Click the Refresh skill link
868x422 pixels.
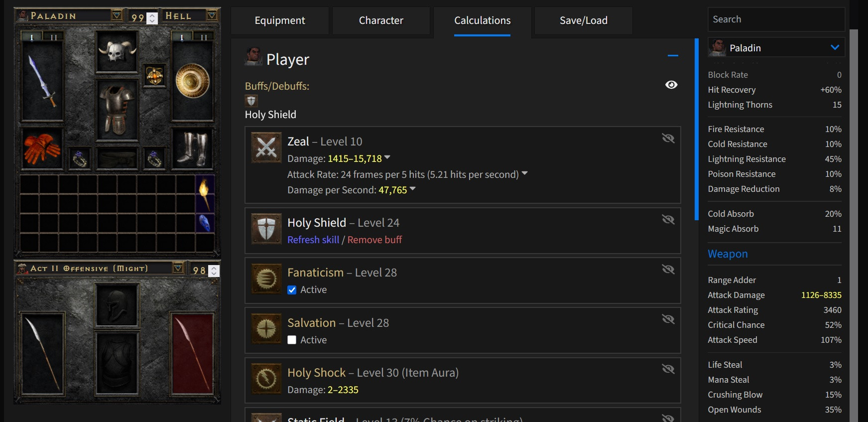point(313,240)
